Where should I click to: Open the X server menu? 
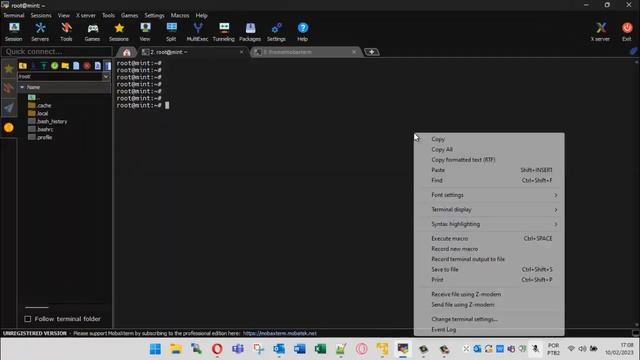click(86, 16)
